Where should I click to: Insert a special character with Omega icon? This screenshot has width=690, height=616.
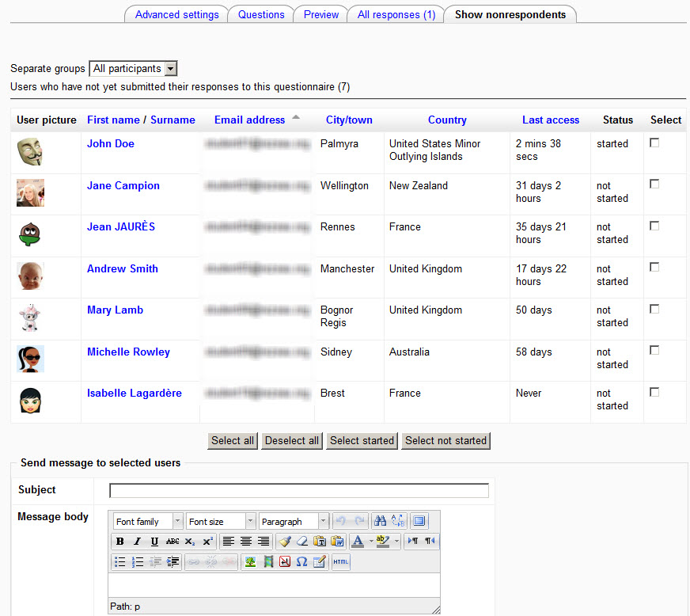(301, 562)
